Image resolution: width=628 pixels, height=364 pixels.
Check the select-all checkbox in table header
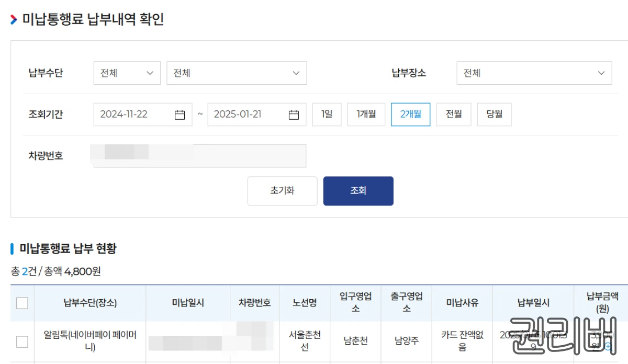(21, 303)
